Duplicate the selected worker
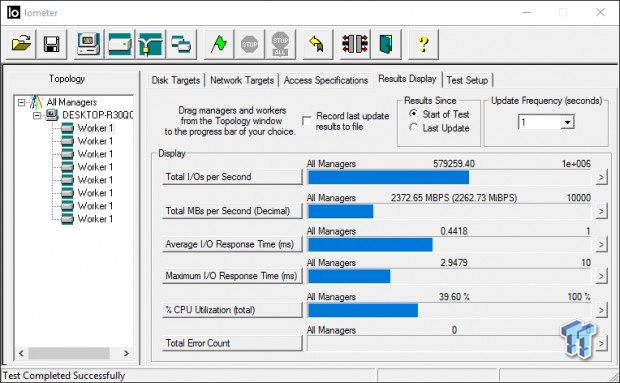620x383 pixels. (x=181, y=44)
